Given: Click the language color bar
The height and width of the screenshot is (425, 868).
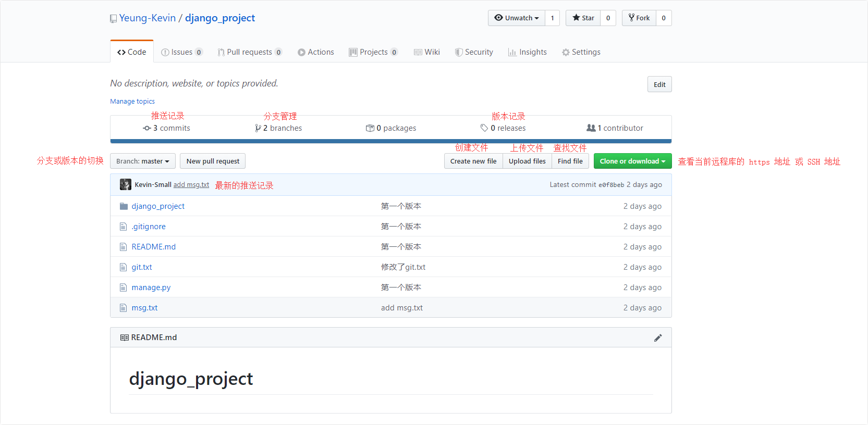Looking at the screenshot, I should coord(391,141).
